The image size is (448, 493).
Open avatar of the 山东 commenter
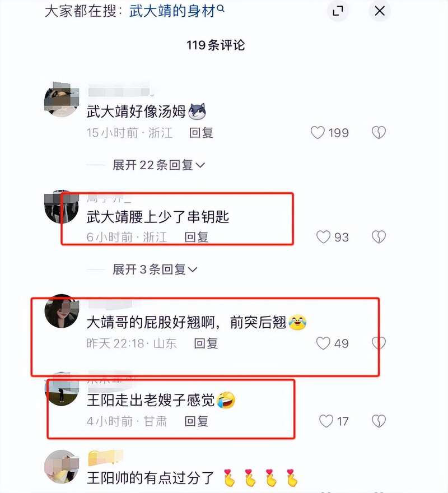point(61,311)
